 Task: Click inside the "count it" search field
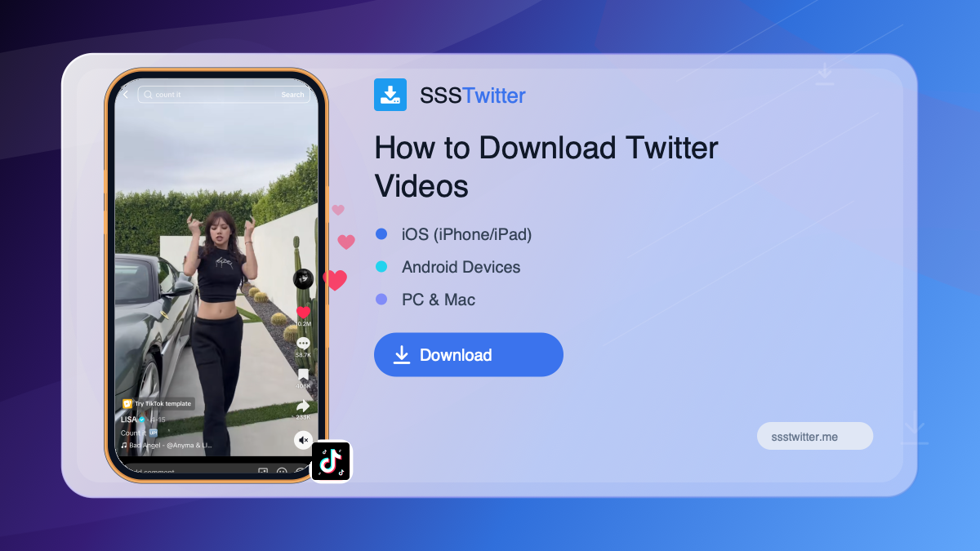pyautogui.click(x=223, y=95)
